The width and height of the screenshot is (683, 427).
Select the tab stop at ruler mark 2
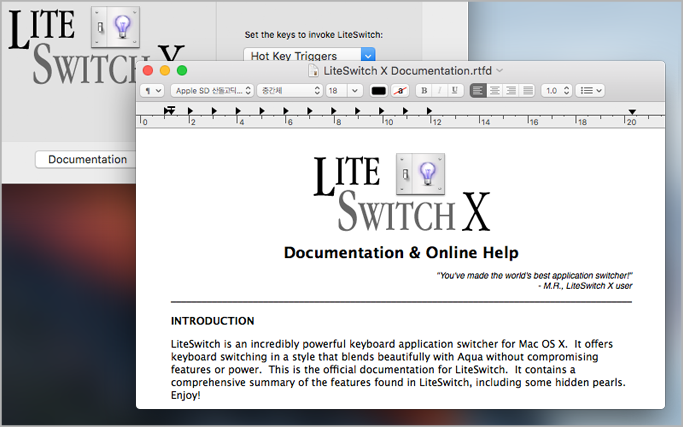[190, 111]
